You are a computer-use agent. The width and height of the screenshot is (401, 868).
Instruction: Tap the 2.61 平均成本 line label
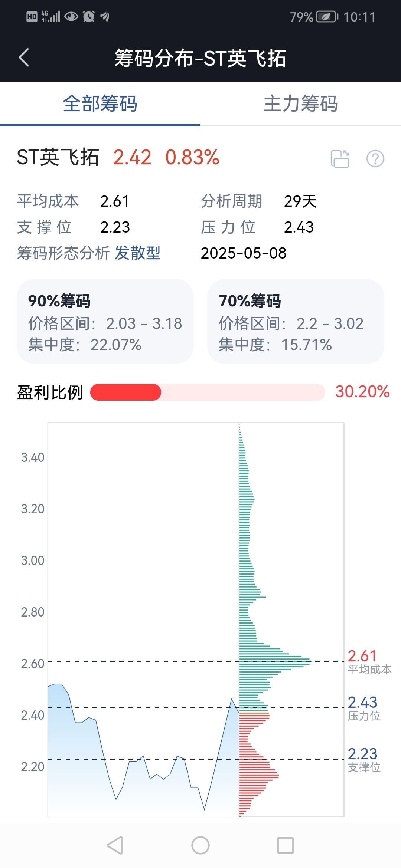point(369,662)
